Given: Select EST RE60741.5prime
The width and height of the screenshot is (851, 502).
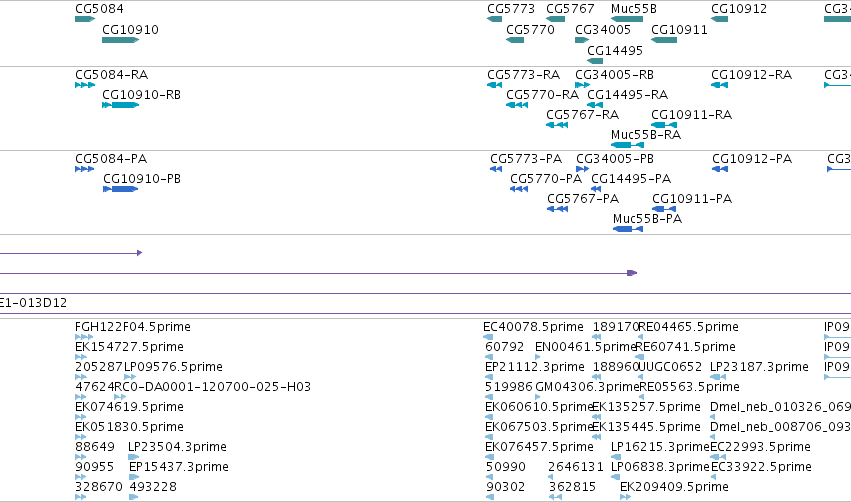Looking at the screenshot, I should (639, 357).
